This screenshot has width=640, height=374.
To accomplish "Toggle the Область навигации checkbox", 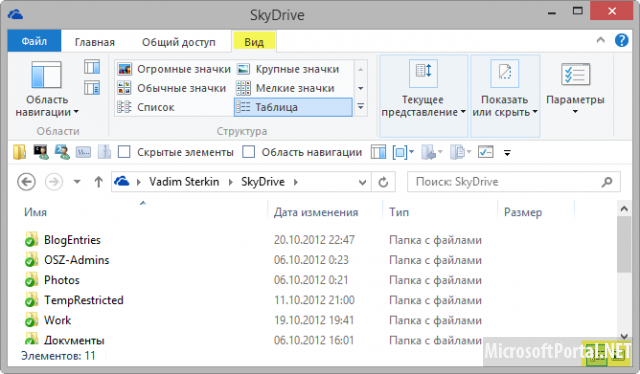I will click(x=248, y=152).
